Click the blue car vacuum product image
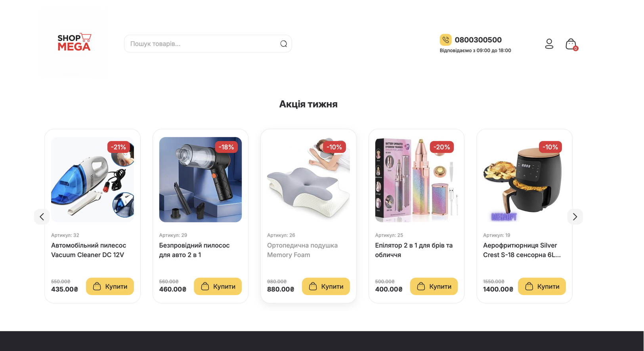 92,180
